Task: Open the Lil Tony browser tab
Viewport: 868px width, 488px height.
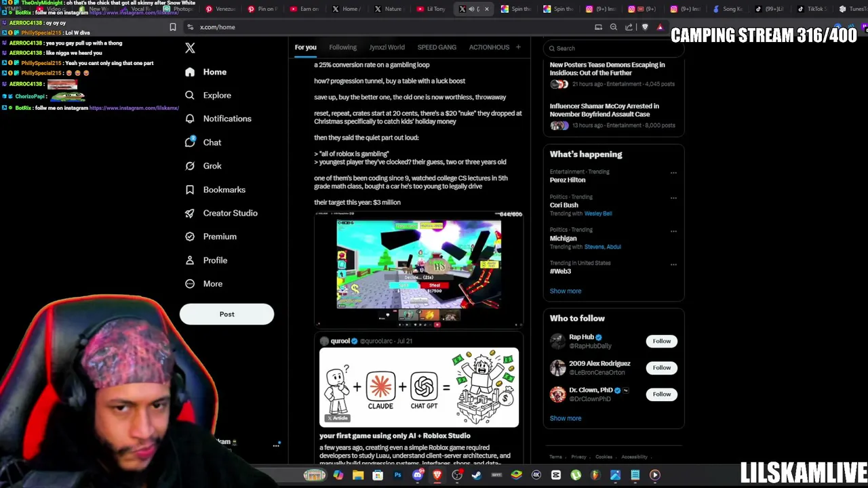Action: click(431, 9)
